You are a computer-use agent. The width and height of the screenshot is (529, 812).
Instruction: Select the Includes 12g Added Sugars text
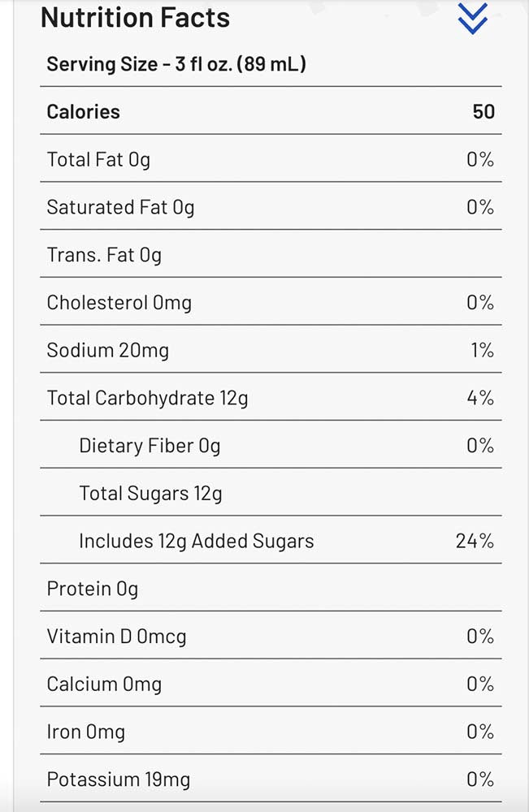coord(196,542)
